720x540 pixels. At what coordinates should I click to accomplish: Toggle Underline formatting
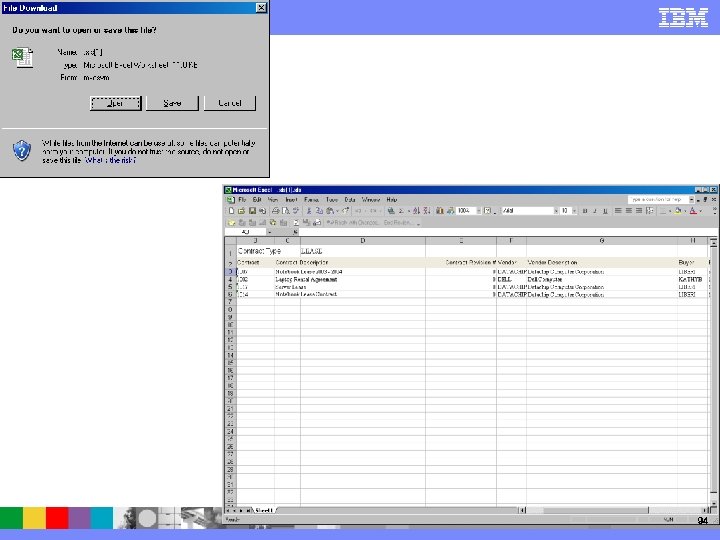point(605,211)
